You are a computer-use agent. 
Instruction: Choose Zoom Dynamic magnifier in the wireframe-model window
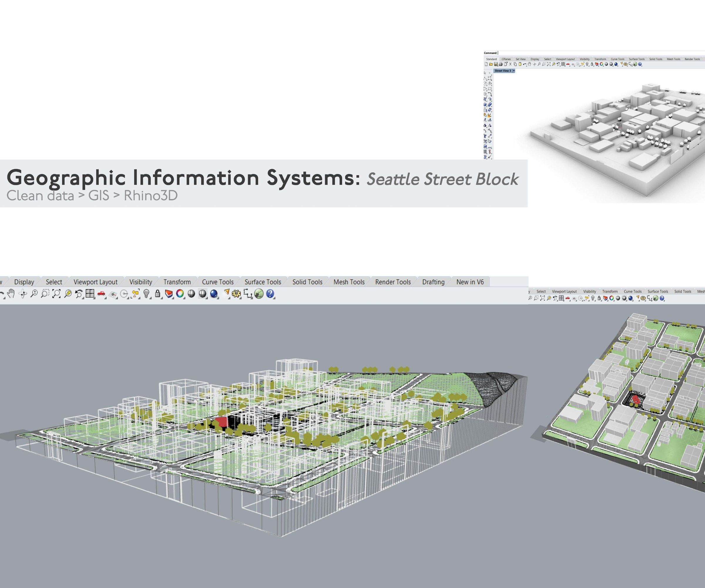[34, 294]
